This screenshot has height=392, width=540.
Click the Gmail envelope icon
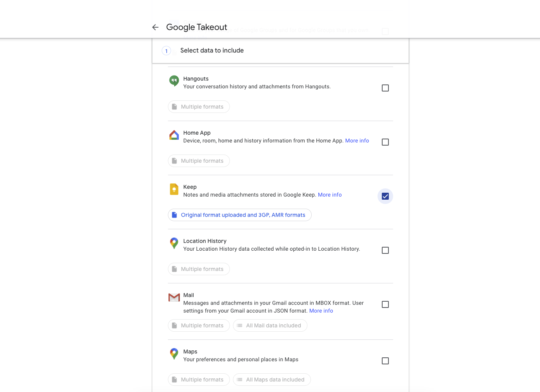coord(174,297)
